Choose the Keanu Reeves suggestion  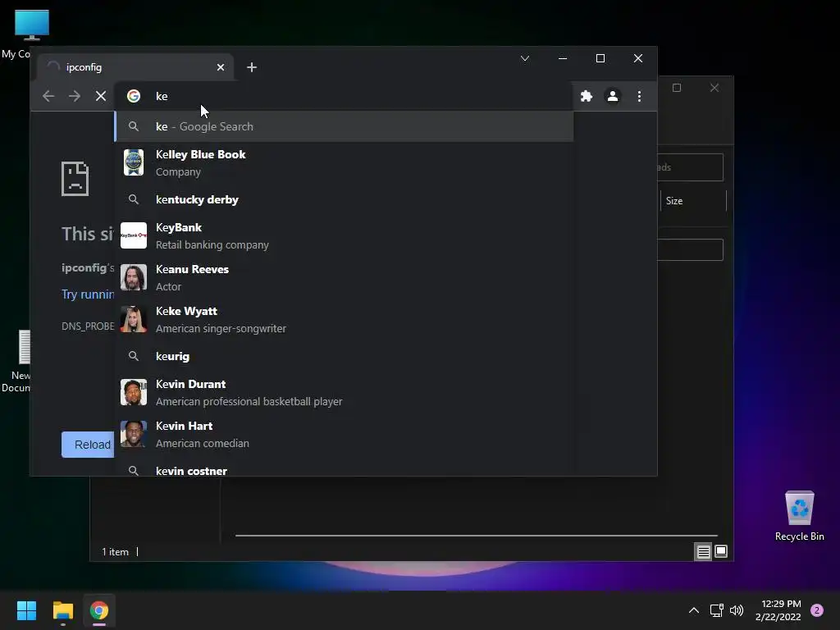coord(344,277)
